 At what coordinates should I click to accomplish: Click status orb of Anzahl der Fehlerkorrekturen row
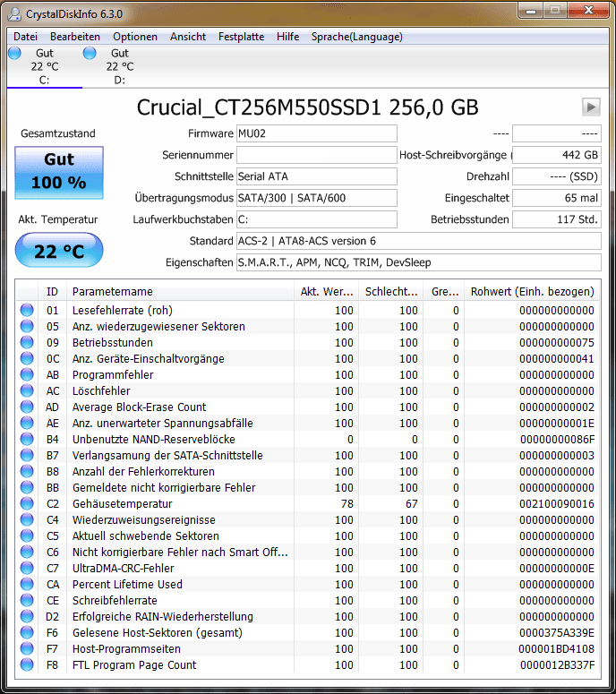(x=27, y=471)
